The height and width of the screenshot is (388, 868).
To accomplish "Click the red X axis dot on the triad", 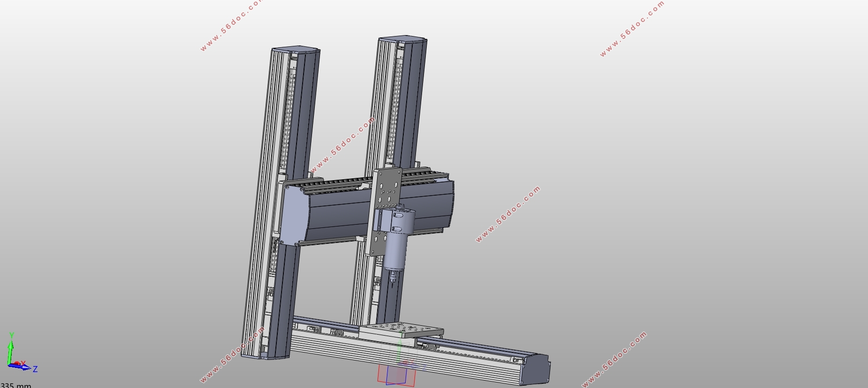I will point(17,363).
